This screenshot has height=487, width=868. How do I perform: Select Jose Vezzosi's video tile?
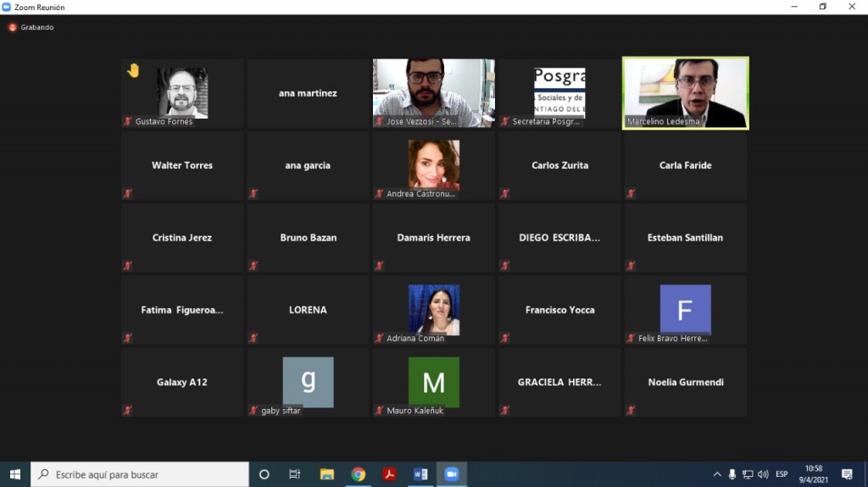pyautogui.click(x=433, y=93)
